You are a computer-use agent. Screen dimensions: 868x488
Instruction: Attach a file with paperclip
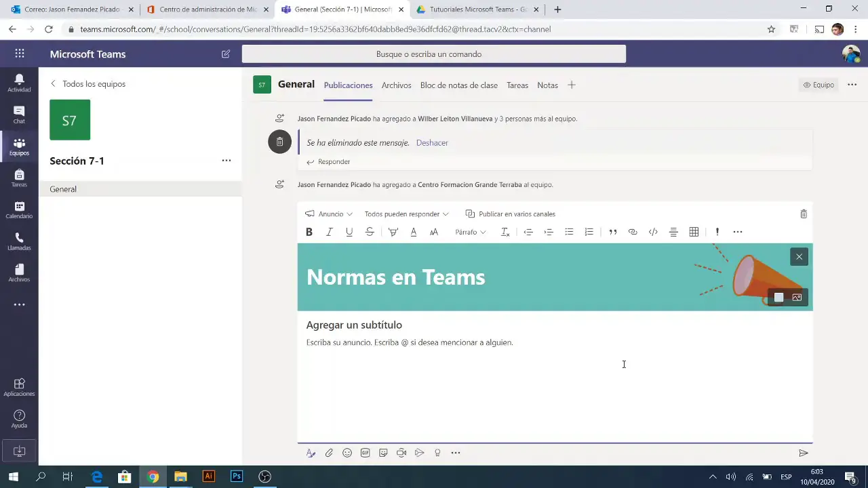click(x=329, y=453)
